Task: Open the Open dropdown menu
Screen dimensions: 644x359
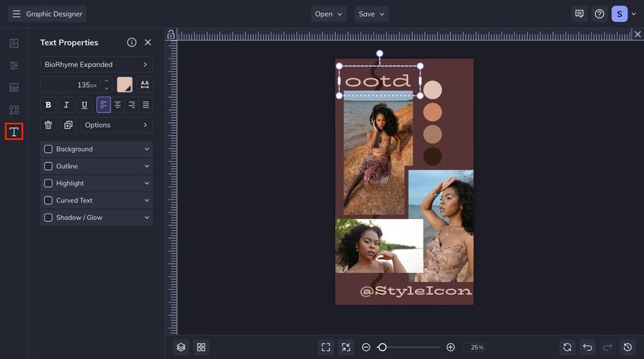Action: [x=329, y=14]
